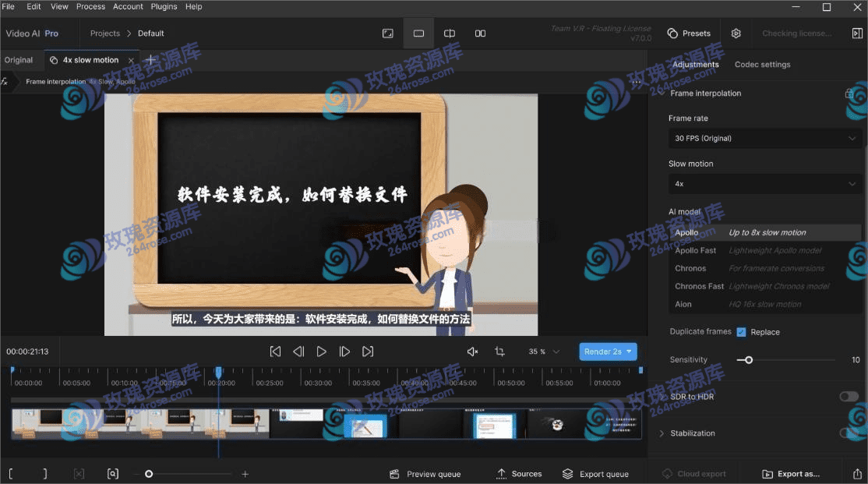Open the File menu
Screen dimensions: 868x484
(x=9, y=7)
